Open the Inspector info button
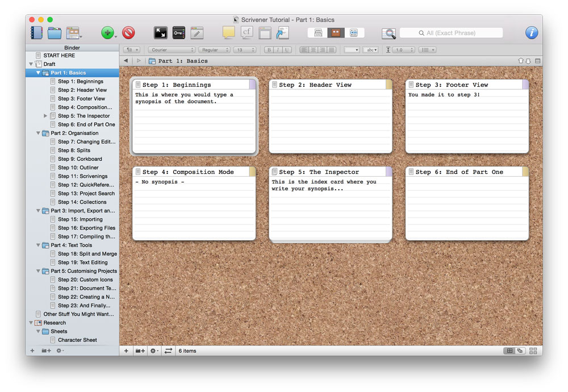The image size is (568, 392). [x=532, y=32]
